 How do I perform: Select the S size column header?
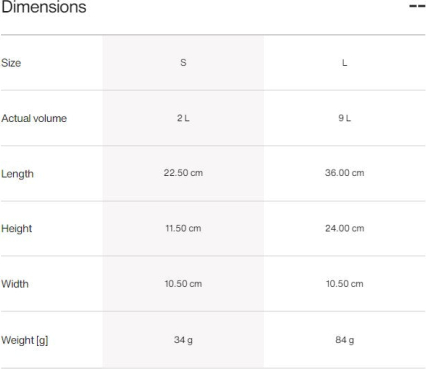[183, 62]
